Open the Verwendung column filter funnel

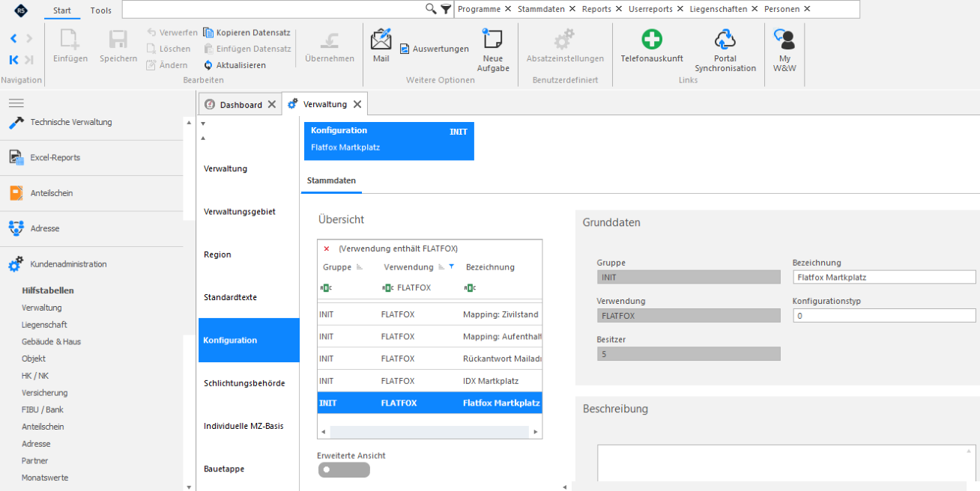pos(451,266)
